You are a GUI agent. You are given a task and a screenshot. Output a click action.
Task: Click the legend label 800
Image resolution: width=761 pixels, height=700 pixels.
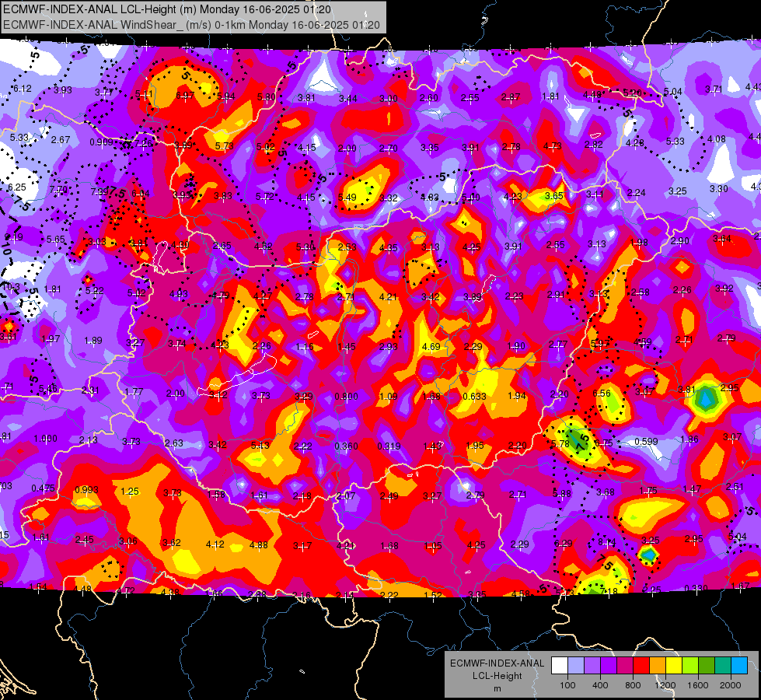[x=633, y=685]
